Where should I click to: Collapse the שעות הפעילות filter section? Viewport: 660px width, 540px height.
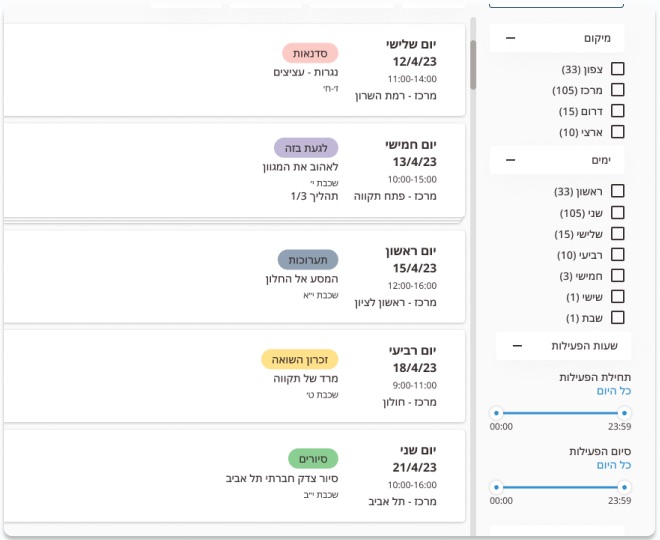pos(517,346)
